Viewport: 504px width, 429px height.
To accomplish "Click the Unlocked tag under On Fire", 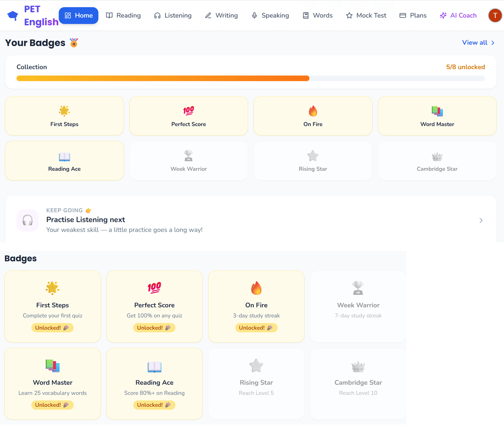I will (256, 328).
